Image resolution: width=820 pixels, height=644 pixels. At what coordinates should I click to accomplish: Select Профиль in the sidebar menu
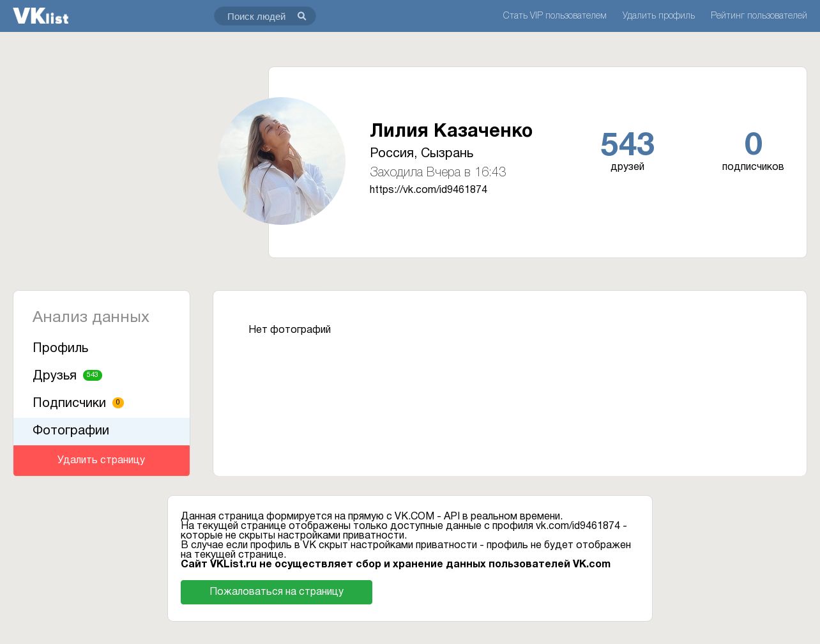click(x=102, y=348)
